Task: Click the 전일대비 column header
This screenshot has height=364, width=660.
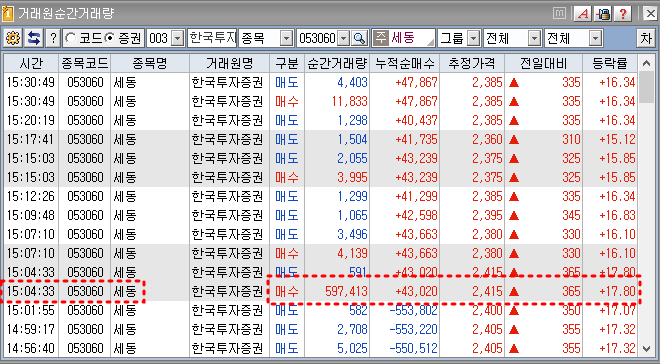Action: pos(543,64)
